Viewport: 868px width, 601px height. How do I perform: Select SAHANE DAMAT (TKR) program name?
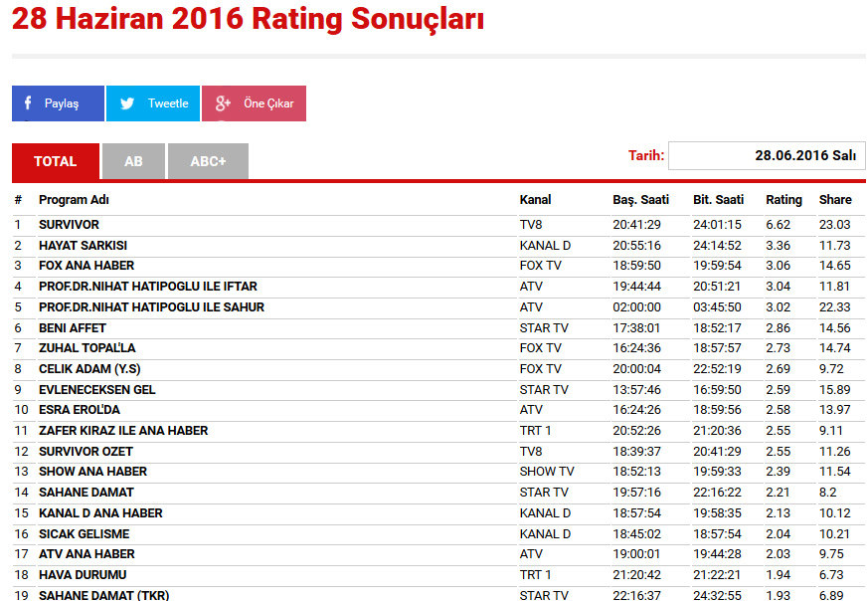coord(104,595)
